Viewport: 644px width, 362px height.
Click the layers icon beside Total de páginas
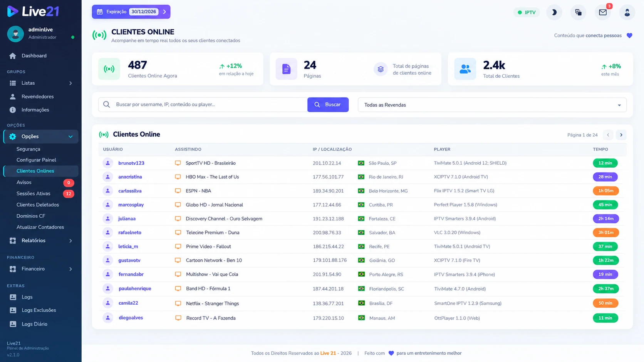[381, 69]
